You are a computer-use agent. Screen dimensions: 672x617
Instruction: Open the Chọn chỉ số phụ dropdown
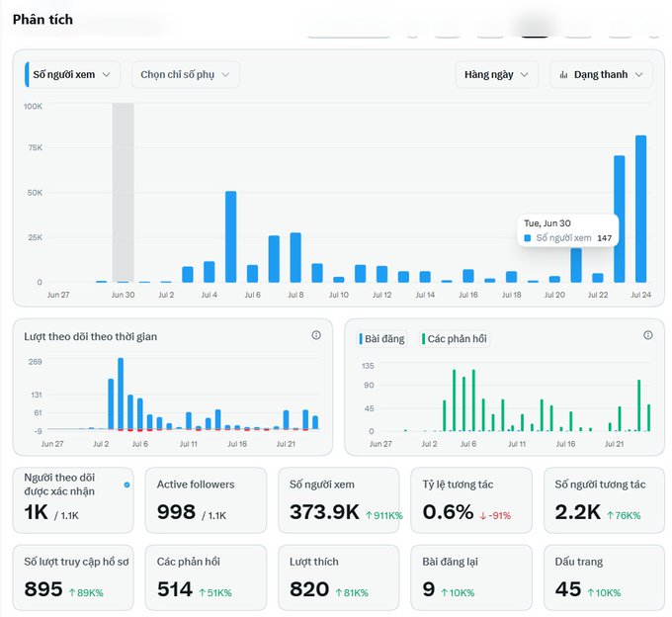tap(186, 74)
